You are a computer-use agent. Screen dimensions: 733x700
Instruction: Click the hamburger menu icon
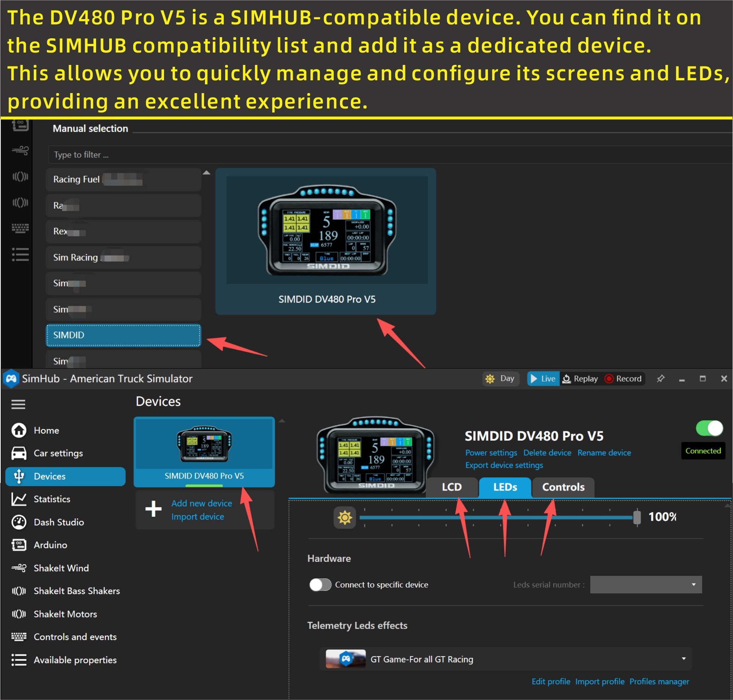(18, 404)
